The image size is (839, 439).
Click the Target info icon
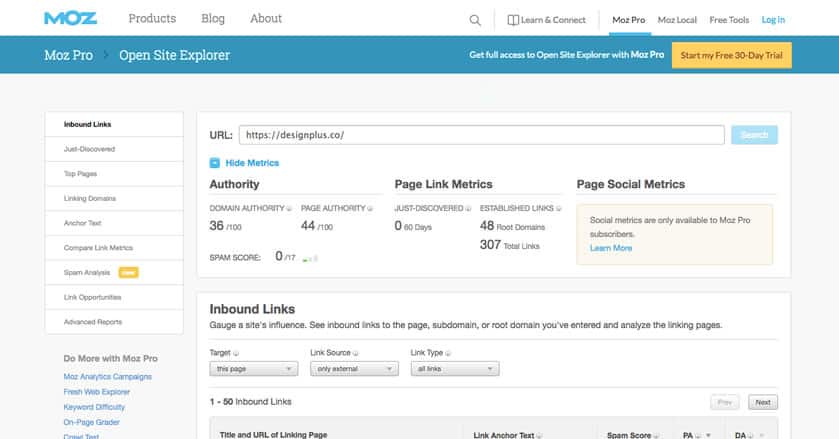point(236,353)
